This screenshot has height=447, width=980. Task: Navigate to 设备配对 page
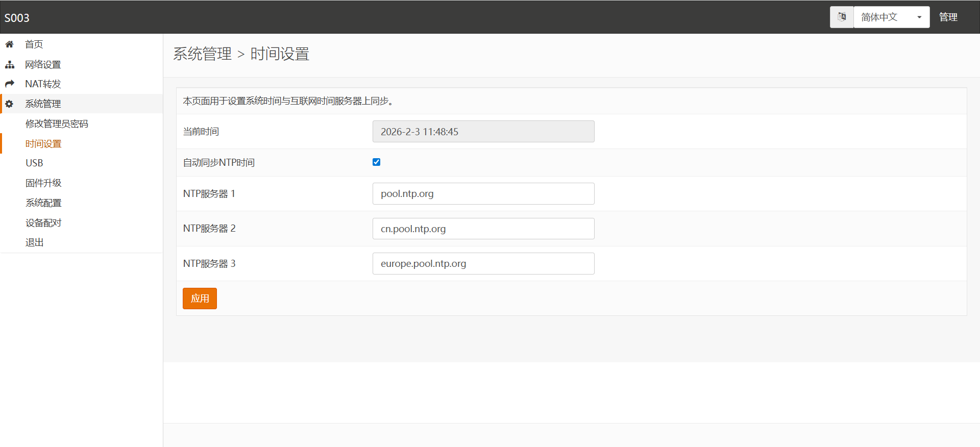(x=43, y=222)
